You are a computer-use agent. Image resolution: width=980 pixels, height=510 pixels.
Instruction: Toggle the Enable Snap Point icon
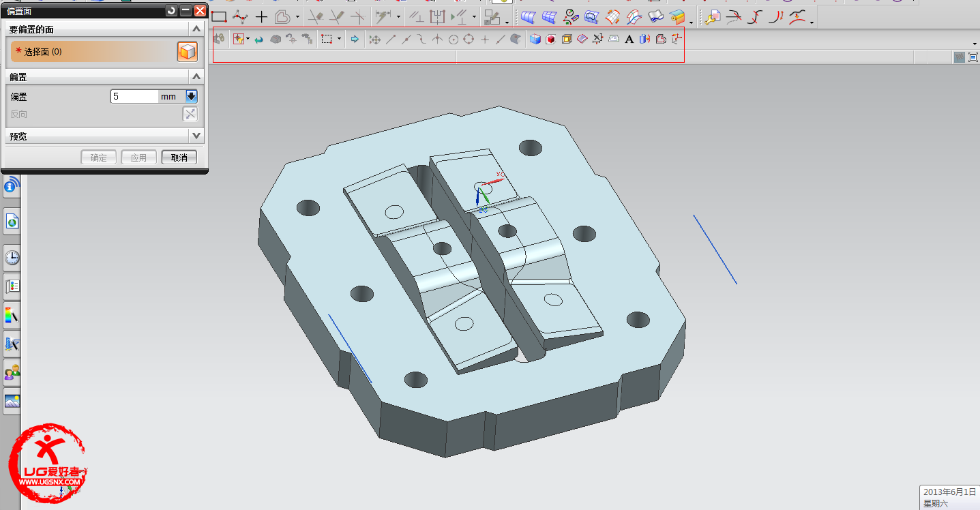374,40
